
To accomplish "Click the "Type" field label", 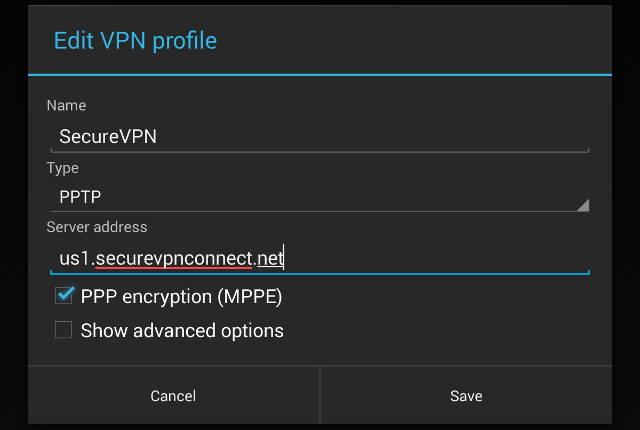I will tap(63, 168).
